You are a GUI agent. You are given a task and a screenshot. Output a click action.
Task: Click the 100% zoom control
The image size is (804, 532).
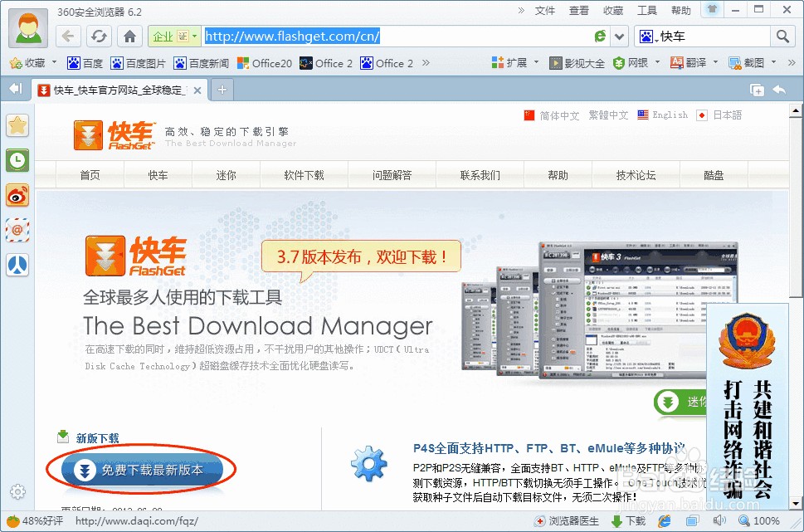tap(759, 521)
